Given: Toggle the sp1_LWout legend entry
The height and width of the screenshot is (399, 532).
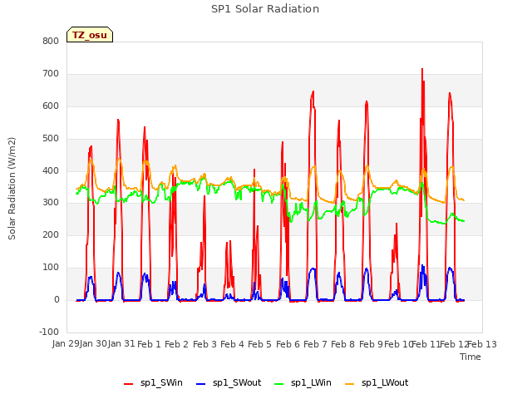Looking at the screenshot, I should (x=377, y=383).
